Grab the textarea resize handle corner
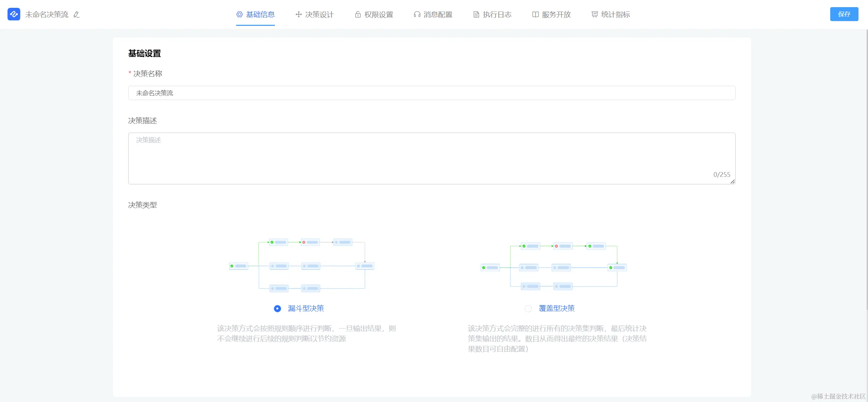Viewport: 868px width, 402px height. (x=733, y=182)
